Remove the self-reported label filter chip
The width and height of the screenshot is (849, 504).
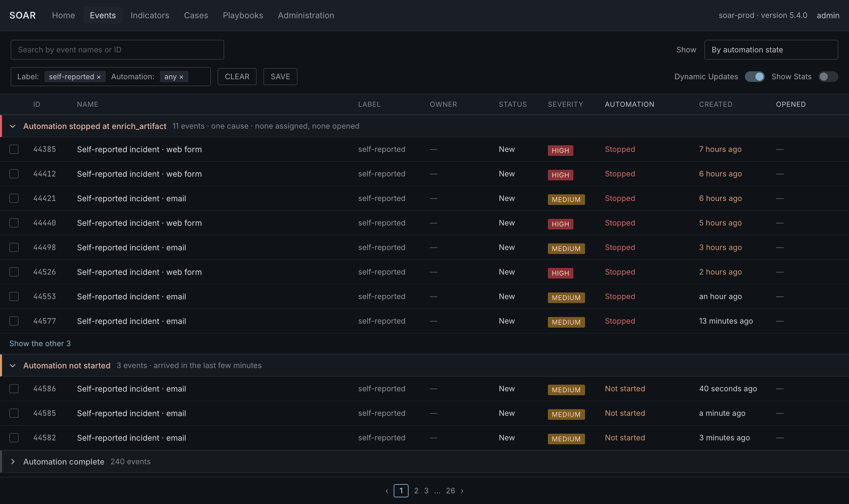pos(98,77)
